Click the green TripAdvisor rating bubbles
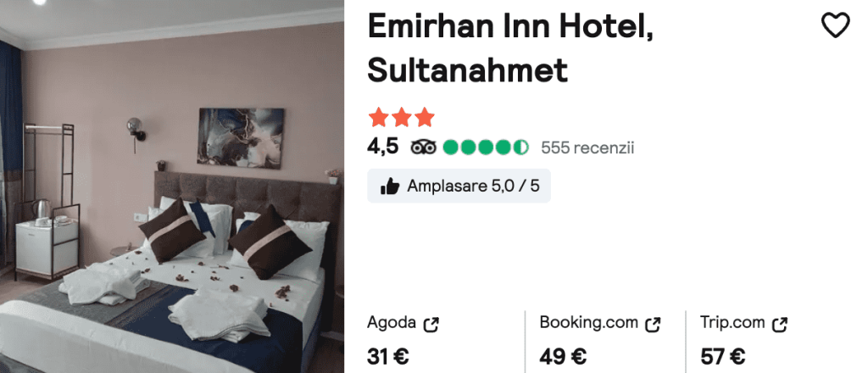This screenshot has width=868, height=373. 486,148
